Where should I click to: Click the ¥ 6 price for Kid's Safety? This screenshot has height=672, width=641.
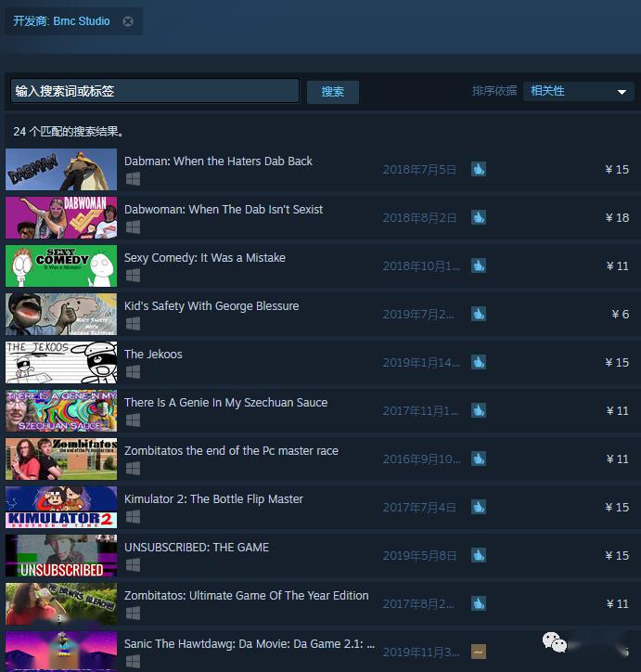click(620, 314)
